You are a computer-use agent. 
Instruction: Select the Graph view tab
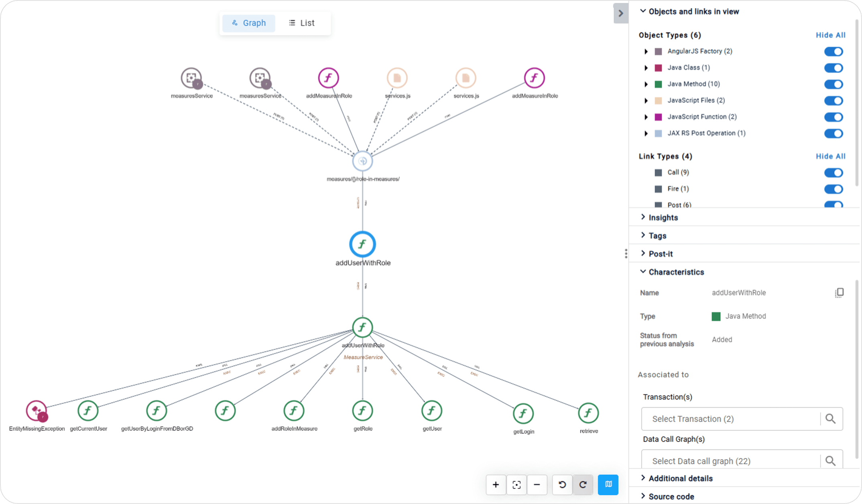click(249, 23)
